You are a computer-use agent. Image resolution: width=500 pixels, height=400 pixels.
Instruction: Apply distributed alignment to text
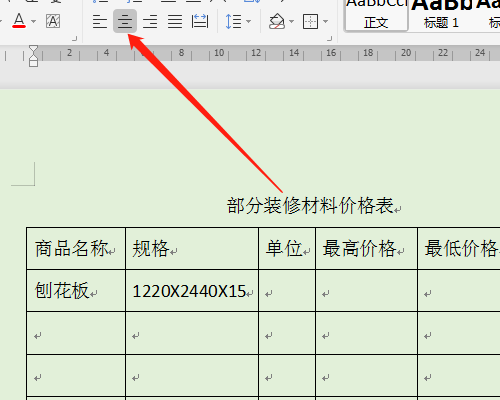click(200, 22)
